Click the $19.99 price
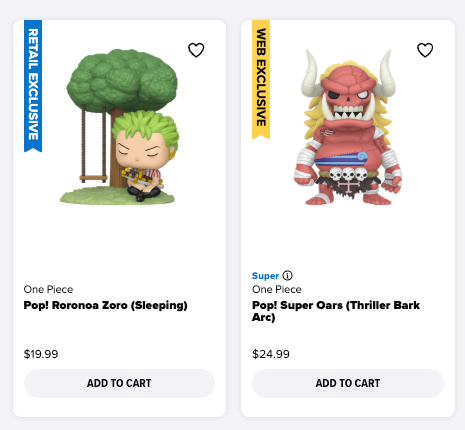The width and height of the screenshot is (465, 430). 41,354
